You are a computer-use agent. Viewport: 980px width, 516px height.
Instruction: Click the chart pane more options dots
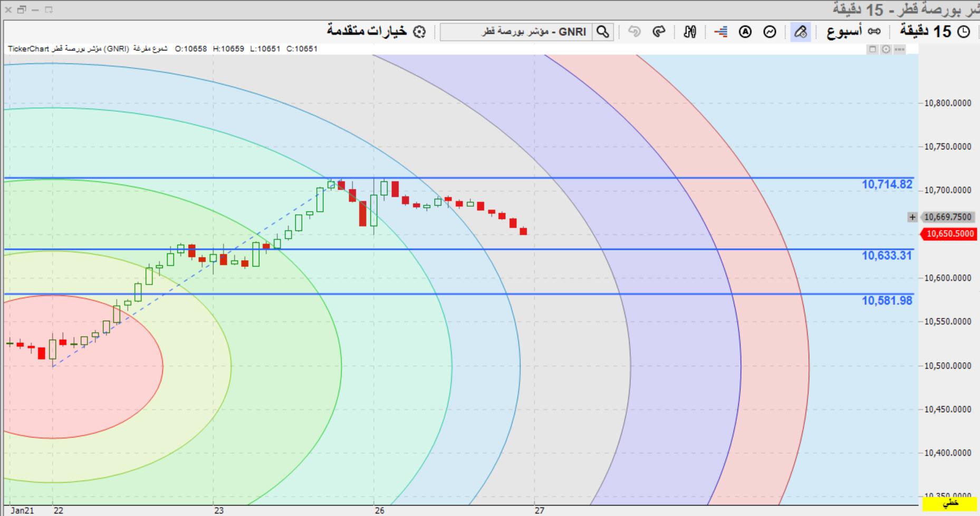(x=899, y=49)
